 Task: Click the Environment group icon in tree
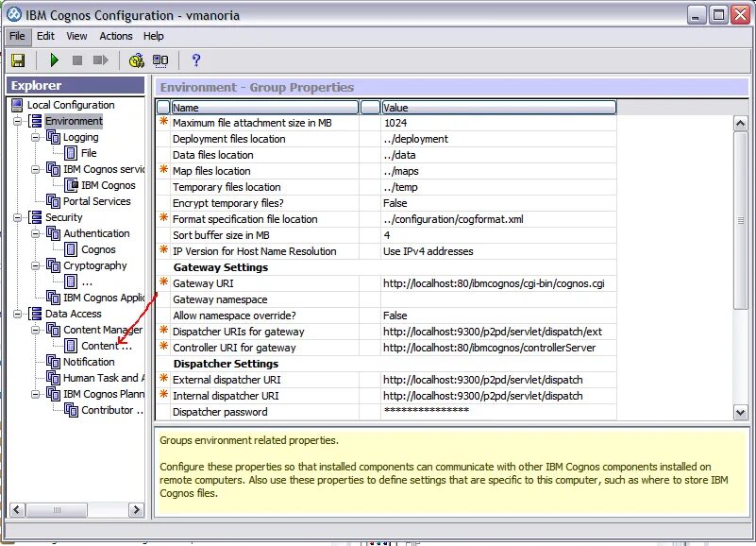click(35, 121)
